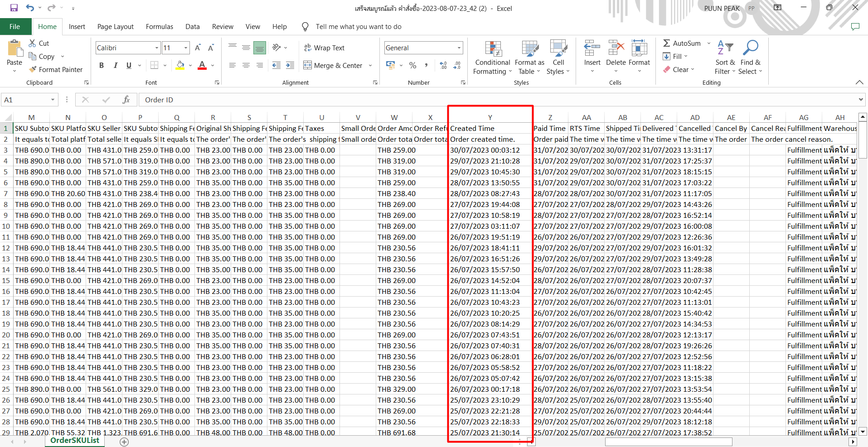Apply borders using the Borders icon

(x=154, y=65)
